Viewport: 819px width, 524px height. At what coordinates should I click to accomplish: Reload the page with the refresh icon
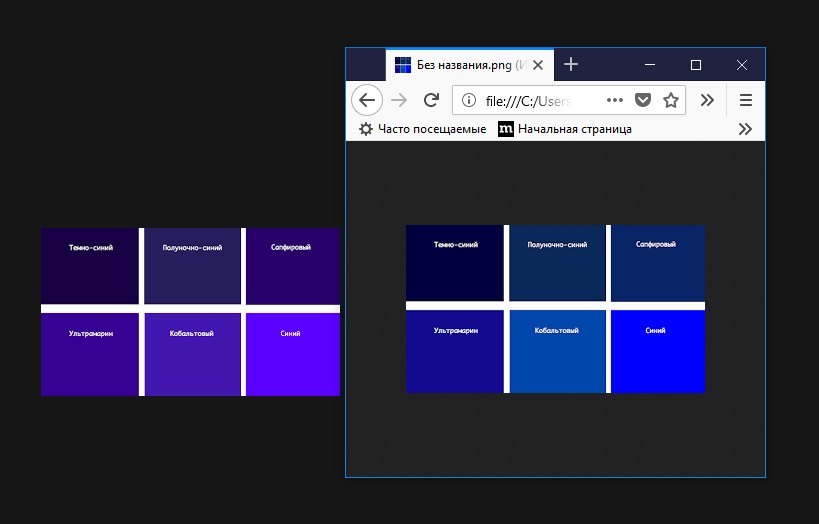[431, 100]
